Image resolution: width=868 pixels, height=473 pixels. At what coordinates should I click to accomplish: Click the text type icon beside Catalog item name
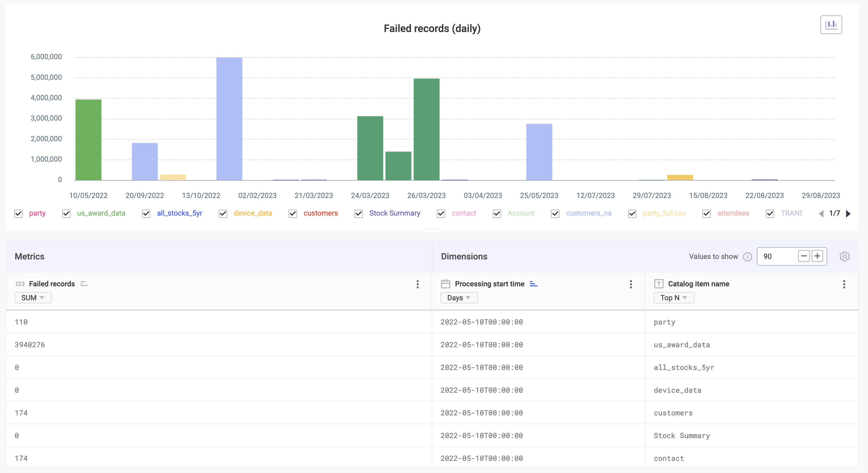pos(659,283)
